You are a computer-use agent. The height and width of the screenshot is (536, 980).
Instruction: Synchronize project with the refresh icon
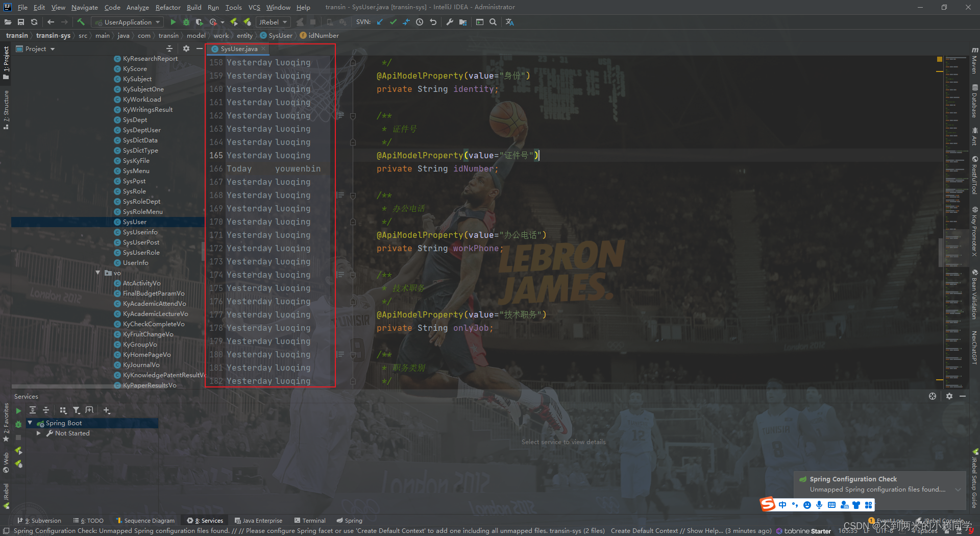(x=34, y=22)
